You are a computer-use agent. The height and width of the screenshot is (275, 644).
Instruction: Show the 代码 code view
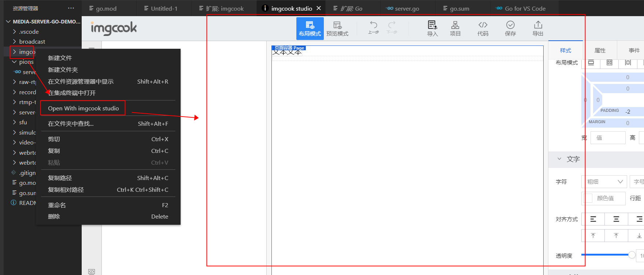[x=483, y=28]
